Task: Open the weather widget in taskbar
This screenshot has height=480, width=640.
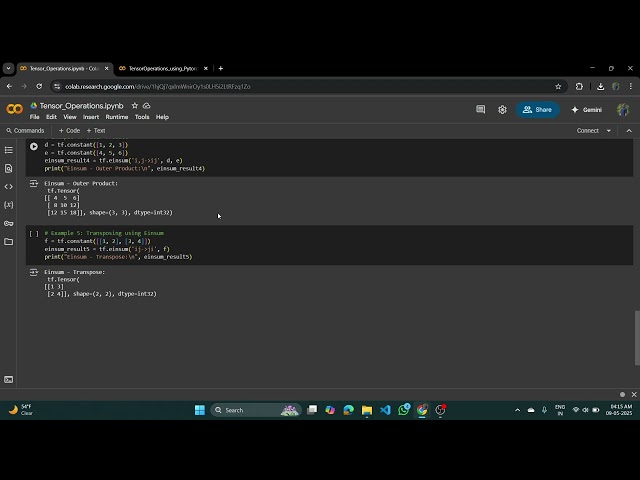Action: (20, 410)
